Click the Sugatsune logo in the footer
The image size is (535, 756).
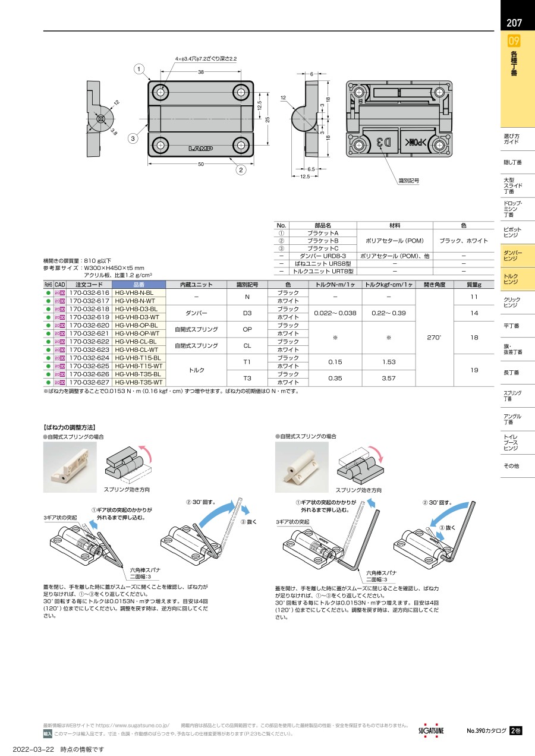click(x=431, y=730)
